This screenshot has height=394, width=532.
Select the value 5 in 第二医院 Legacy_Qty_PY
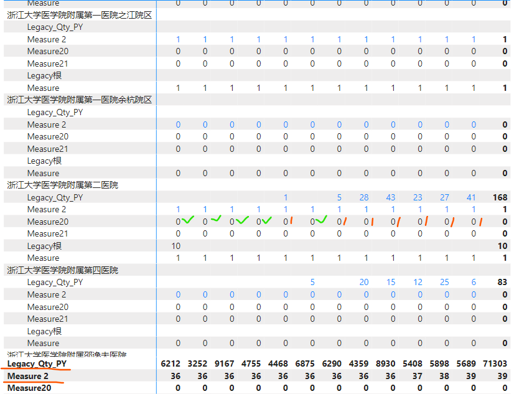339,197
